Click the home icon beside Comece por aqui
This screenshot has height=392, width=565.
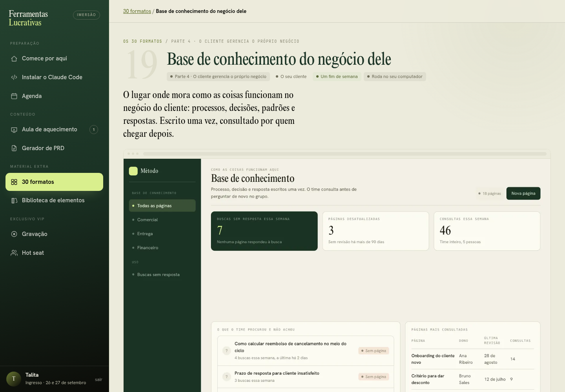(x=14, y=58)
